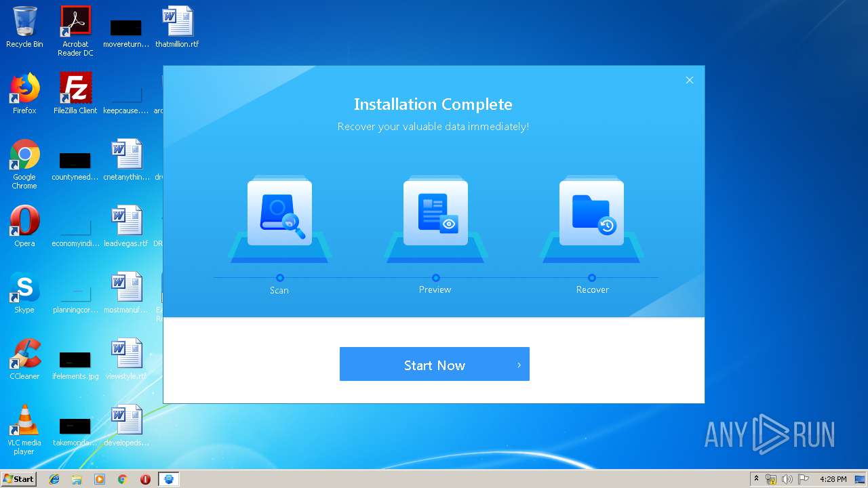
Task: Open Acrobat Reader DC shortcut
Action: [x=75, y=31]
